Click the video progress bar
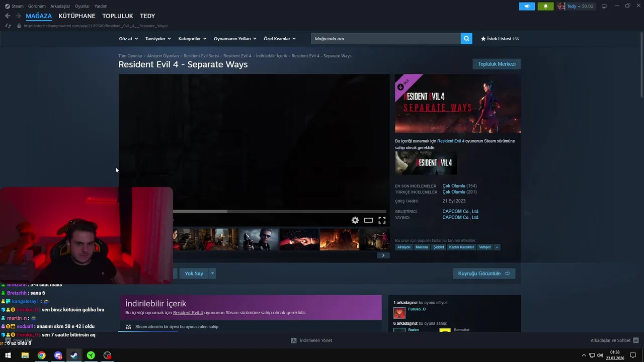The width and height of the screenshot is (644, 362). (x=280, y=212)
